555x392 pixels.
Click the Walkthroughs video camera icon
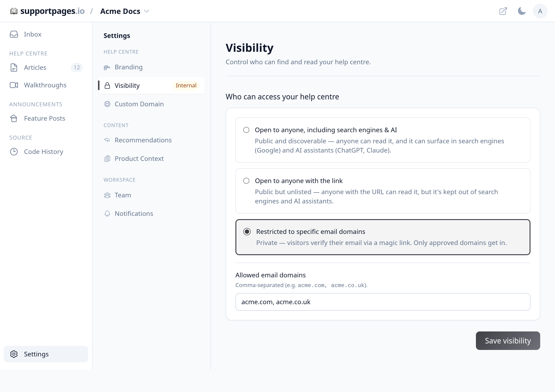coord(14,85)
